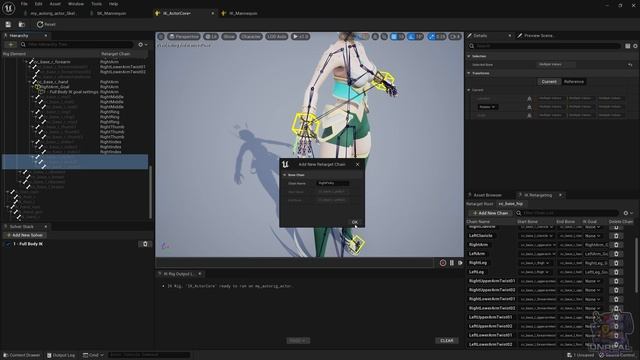Screen dimensions: 640x360
Task: Select the Current transform tab
Action: pos(549,82)
